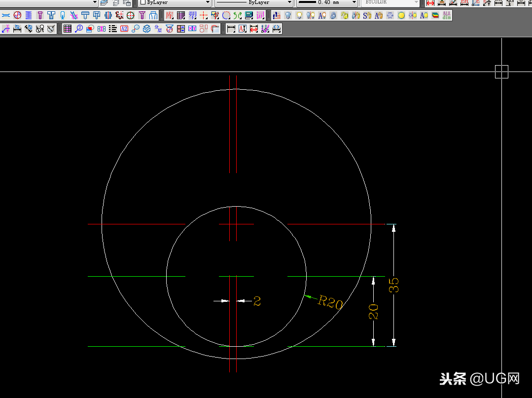Viewport: 532px width, 398px height.
Task: Open the bulleted list icon
Action: [113, 29]
